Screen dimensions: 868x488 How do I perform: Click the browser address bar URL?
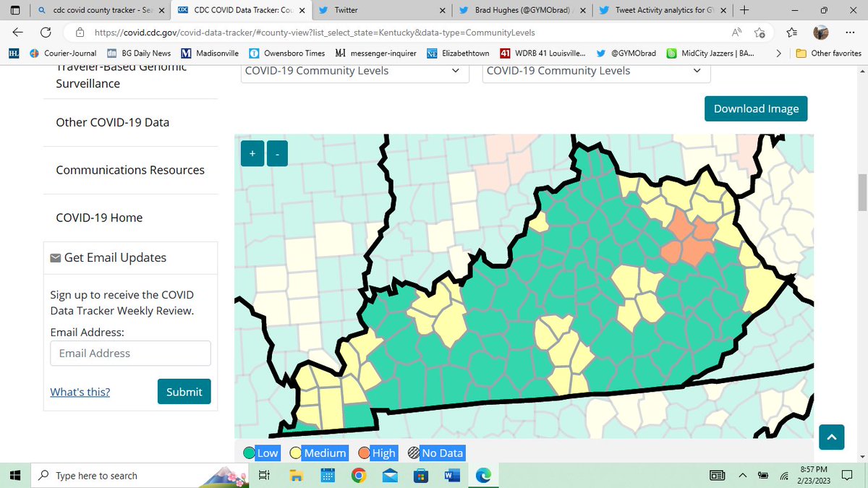point(313,33)
